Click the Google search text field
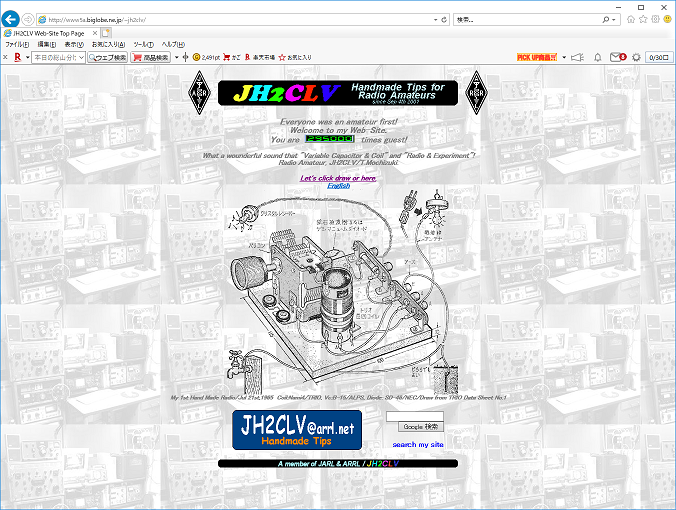The image size is (676, 510). pyautogui.click(x=414, y=415)
